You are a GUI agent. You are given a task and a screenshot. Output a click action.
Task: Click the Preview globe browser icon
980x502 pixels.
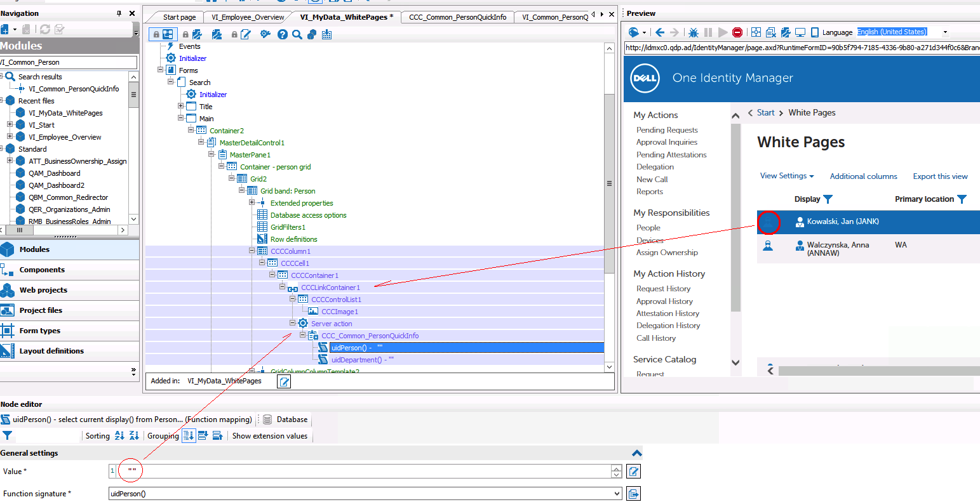(633, 32)
